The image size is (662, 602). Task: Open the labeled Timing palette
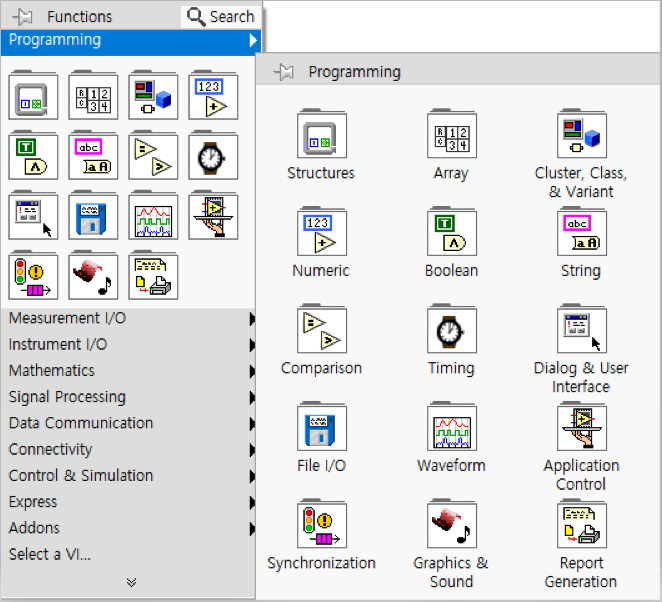click(452, 329)
